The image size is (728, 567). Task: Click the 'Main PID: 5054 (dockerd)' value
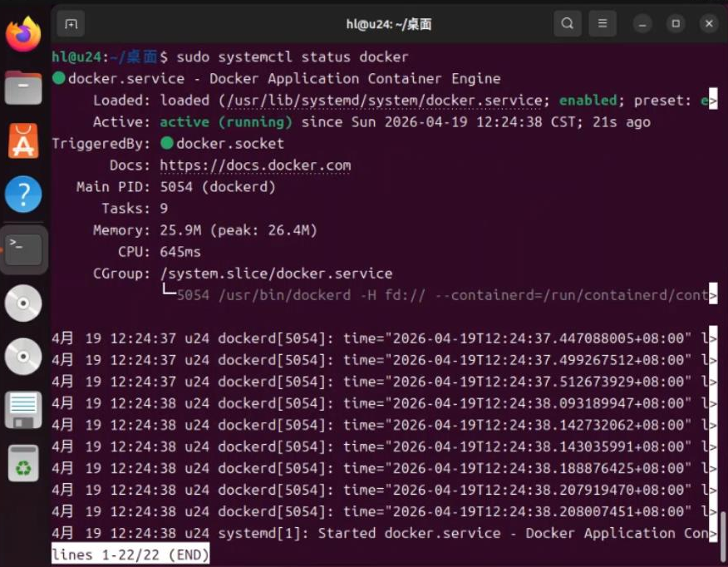tap(218, 187)
